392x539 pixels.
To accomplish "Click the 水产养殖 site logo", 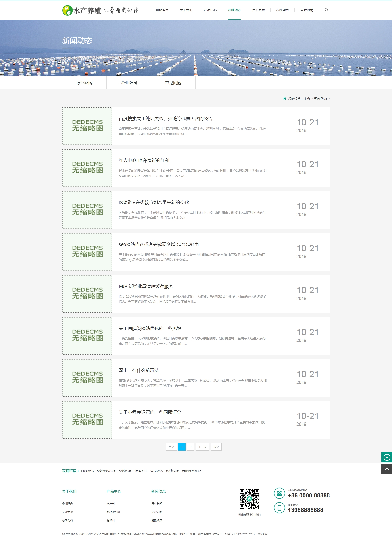I will click(81, 10).
